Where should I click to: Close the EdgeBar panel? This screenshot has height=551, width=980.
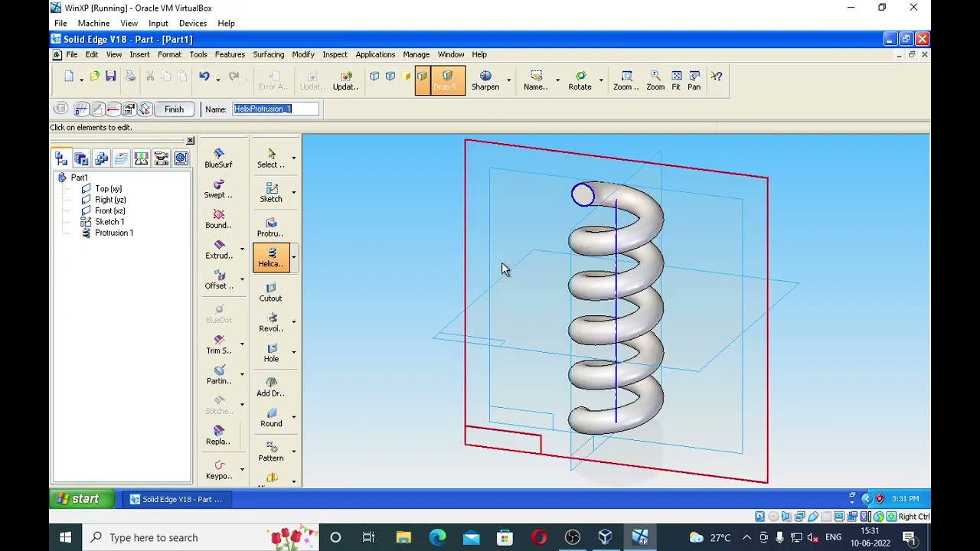point(191,141)
